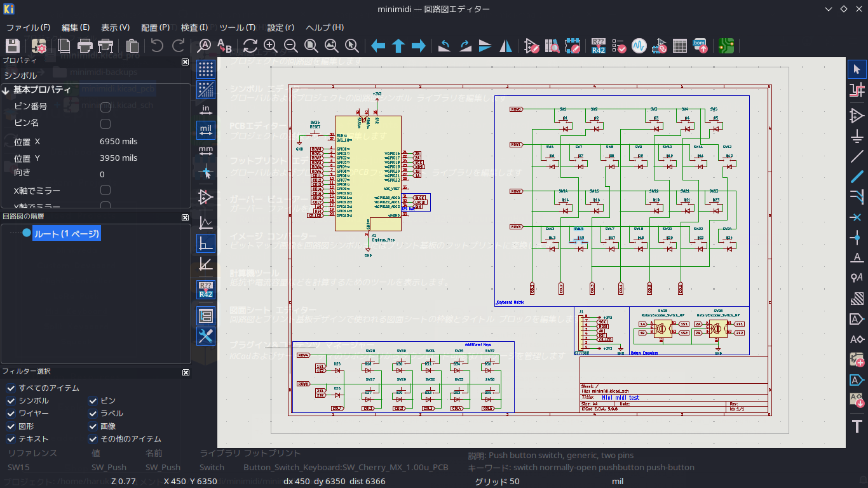Choose the add power symbol tool

click(x=857, y=135)
